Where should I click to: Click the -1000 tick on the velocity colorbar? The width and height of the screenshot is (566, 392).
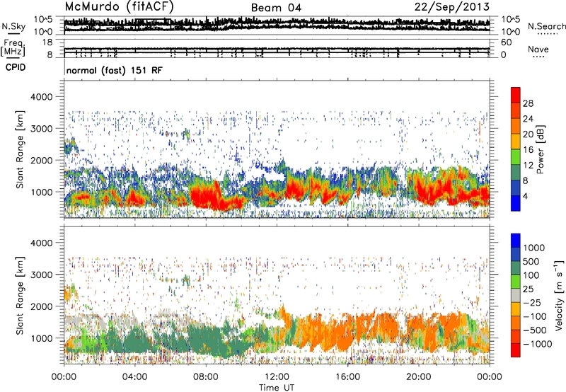(538, 344)
